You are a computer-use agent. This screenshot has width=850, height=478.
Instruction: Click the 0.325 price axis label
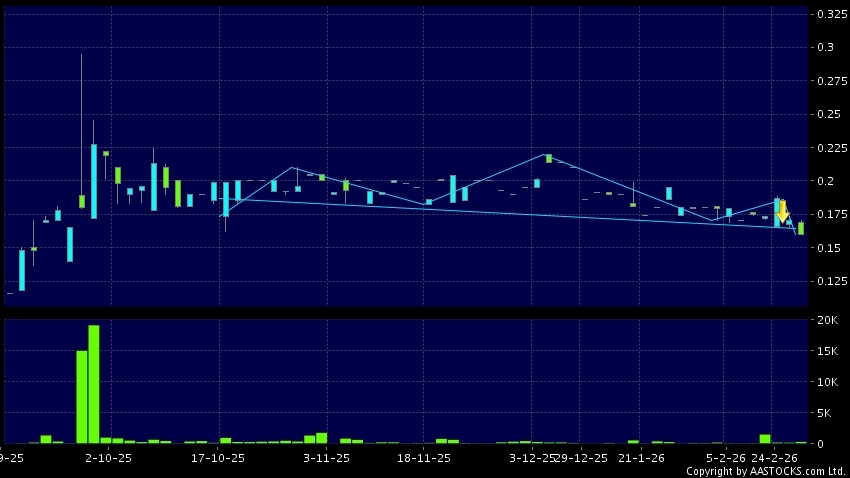[833, 14]
